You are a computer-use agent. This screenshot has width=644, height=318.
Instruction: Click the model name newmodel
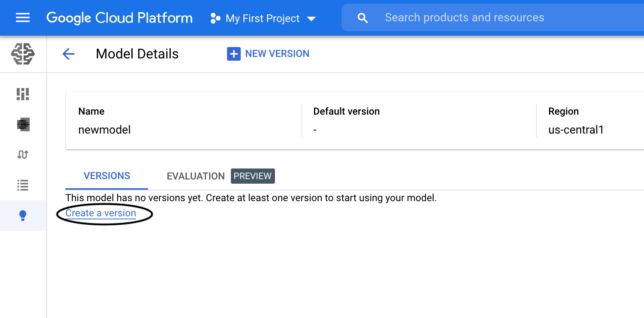click(104, 130)
